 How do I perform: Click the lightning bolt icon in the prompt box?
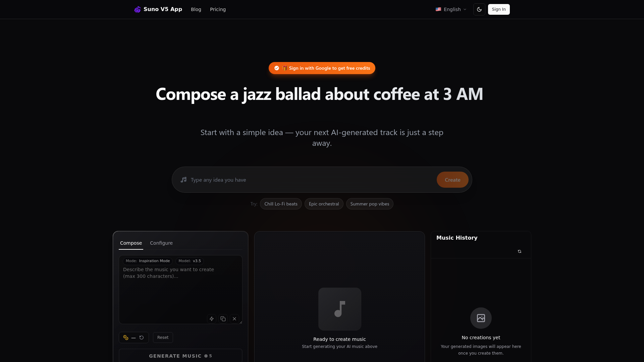tap(212, 319)
